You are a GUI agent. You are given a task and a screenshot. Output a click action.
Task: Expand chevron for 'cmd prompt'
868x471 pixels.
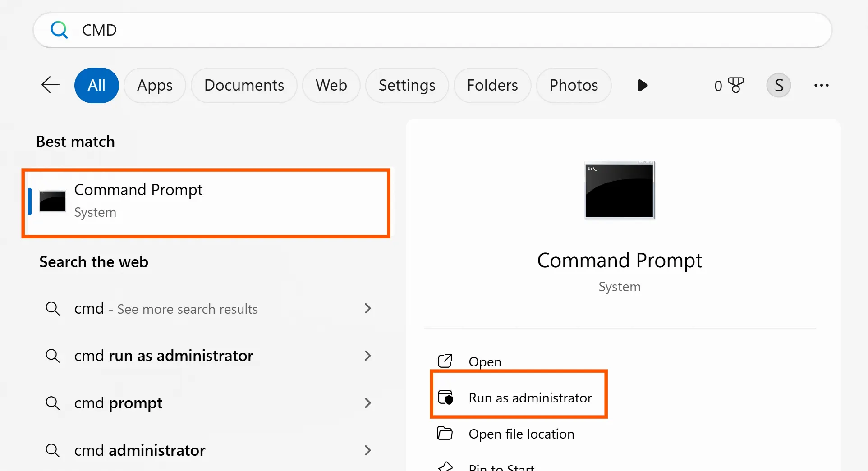[x=367, y=403]
